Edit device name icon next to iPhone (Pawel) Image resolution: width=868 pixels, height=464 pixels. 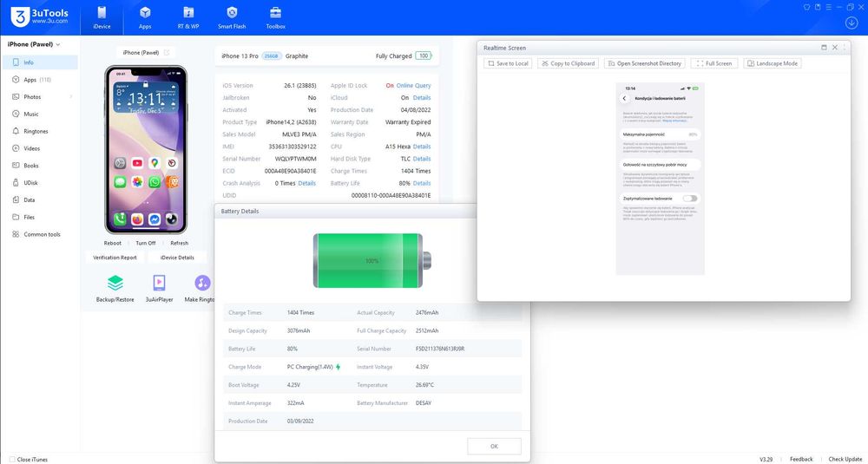coord(166,53)
